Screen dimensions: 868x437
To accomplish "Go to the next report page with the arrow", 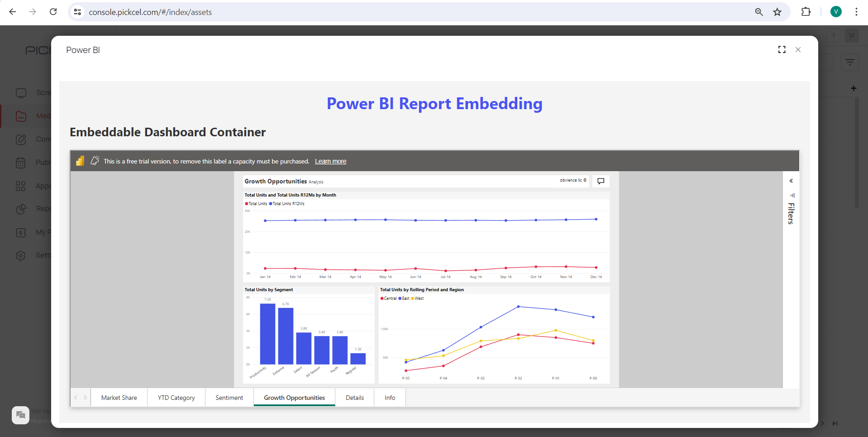I will coord(86,398).
